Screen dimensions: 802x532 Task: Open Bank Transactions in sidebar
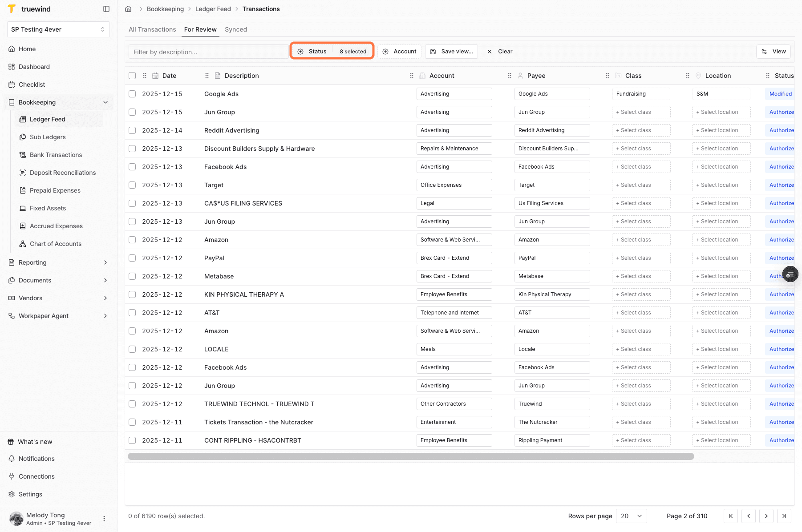tap(59, 155)
